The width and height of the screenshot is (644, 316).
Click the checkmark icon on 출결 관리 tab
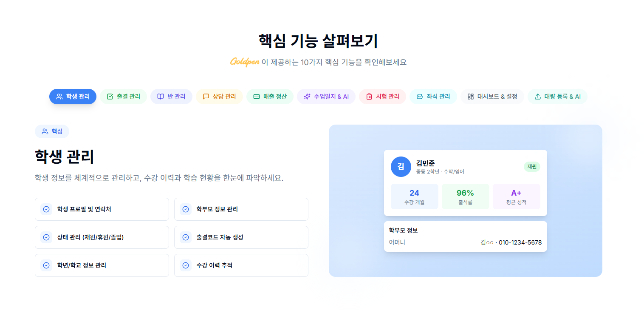(110, 96)
